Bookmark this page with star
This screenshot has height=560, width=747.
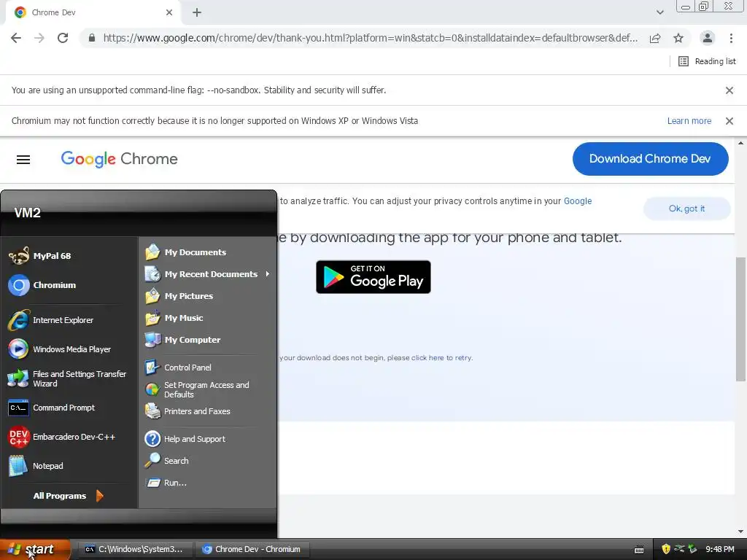[678, 38]
